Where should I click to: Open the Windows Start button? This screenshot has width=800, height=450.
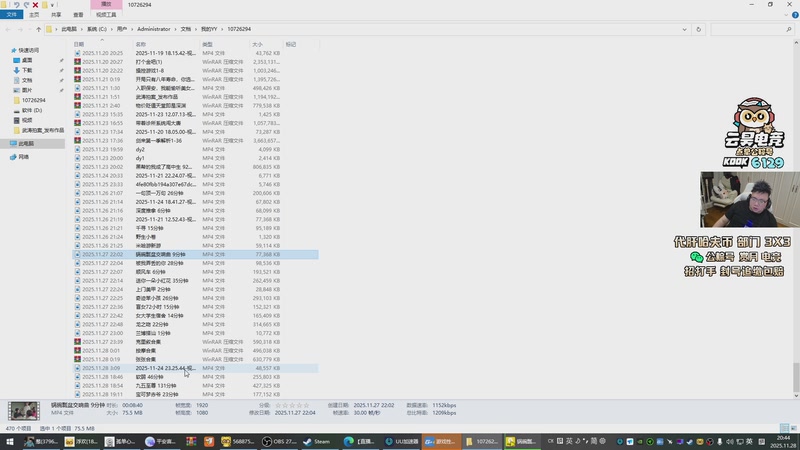click(x=9, y=442)
